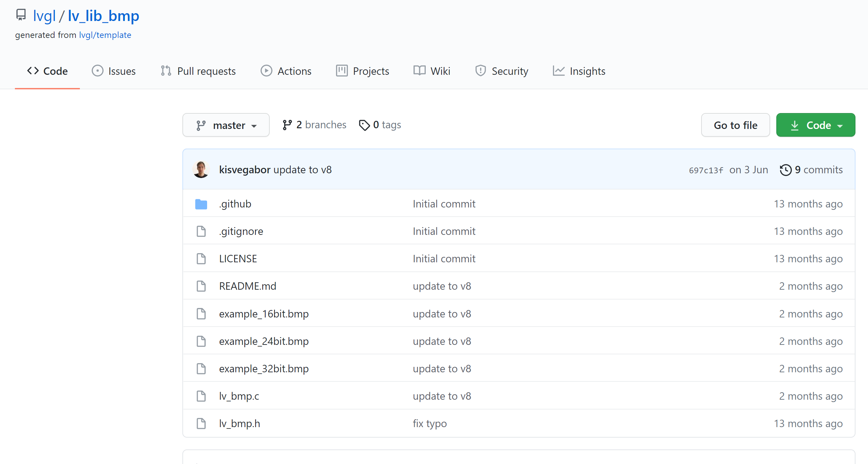Screen dimensions: 868x464
Task: Click the tag icon next to 0 tags
Action: coord(364,125)
